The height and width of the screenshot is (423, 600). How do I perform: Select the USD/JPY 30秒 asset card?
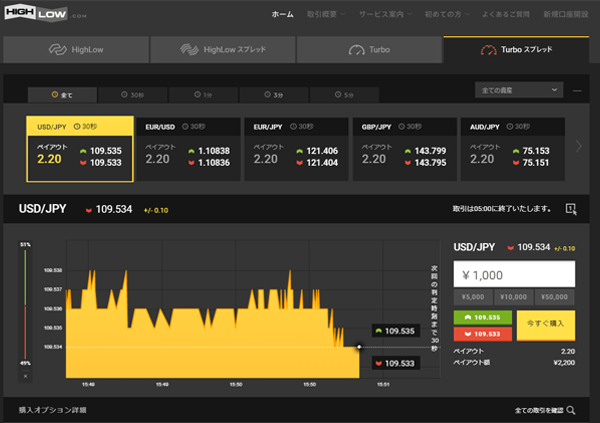coord(80,149)
